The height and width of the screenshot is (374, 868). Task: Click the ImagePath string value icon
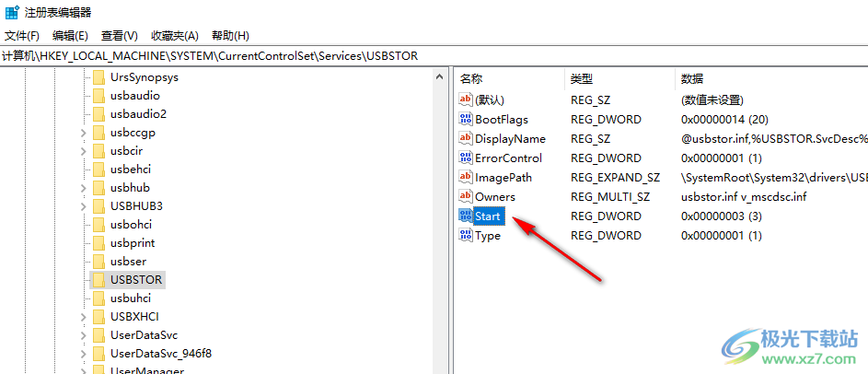point(466,177)
